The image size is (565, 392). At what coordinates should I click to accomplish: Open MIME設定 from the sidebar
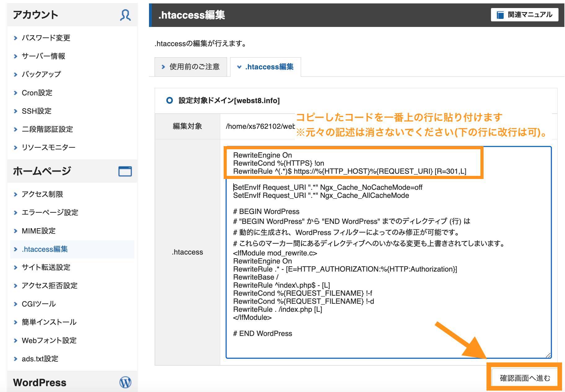(39, 231)
